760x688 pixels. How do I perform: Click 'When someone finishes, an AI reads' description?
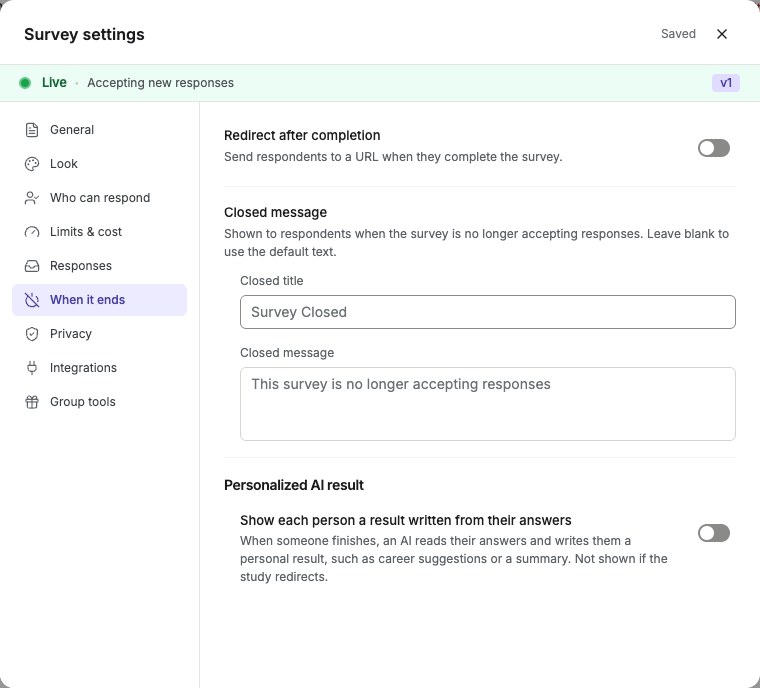tap(454, 559)
